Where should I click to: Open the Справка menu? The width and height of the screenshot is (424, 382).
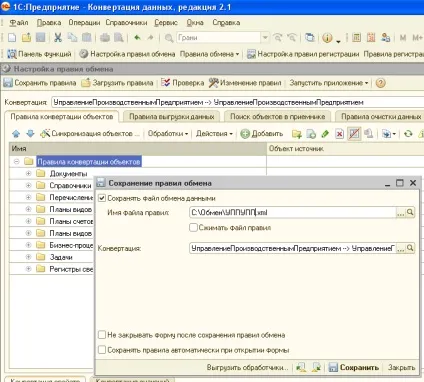pyautogui.click(x=226, y=23)
